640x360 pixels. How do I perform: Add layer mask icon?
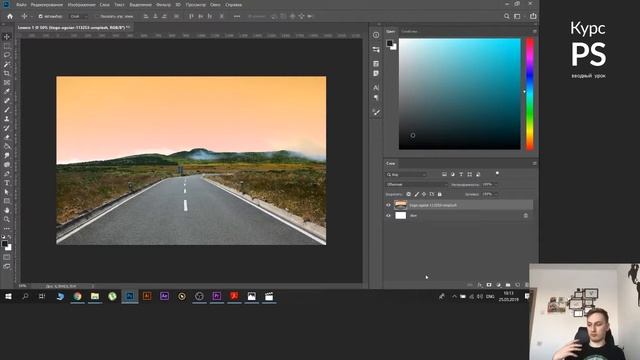489,284
